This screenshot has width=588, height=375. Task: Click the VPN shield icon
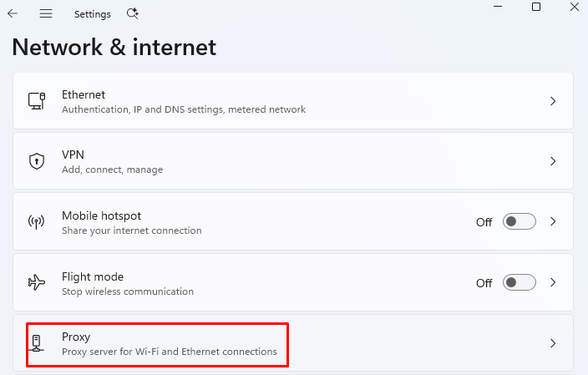point(37,161)
